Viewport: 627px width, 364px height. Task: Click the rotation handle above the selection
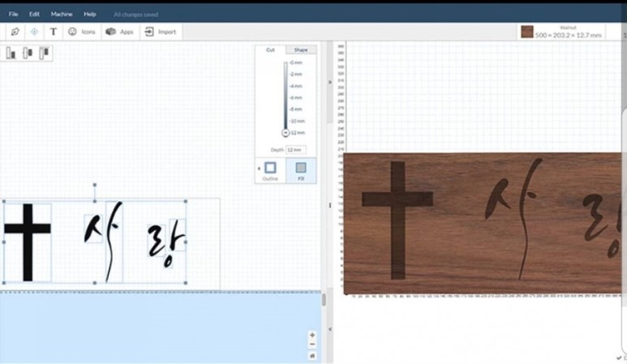click(95, 185)
